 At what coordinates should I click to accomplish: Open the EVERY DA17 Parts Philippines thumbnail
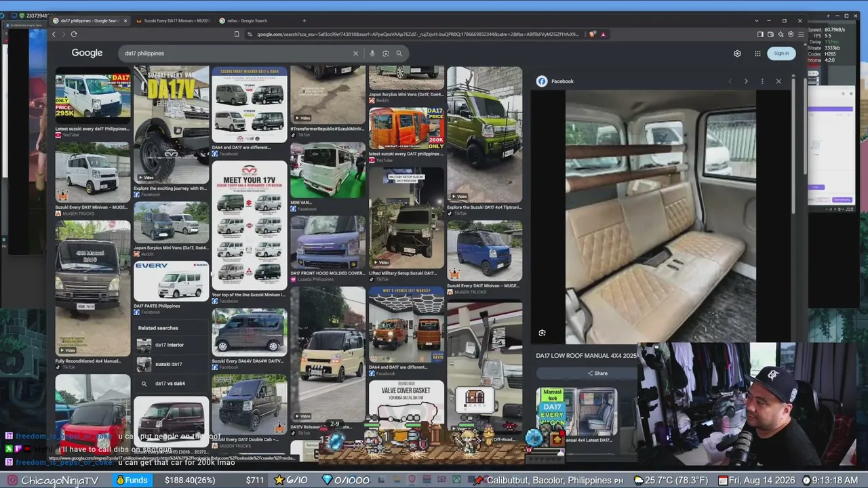point(172,281)
